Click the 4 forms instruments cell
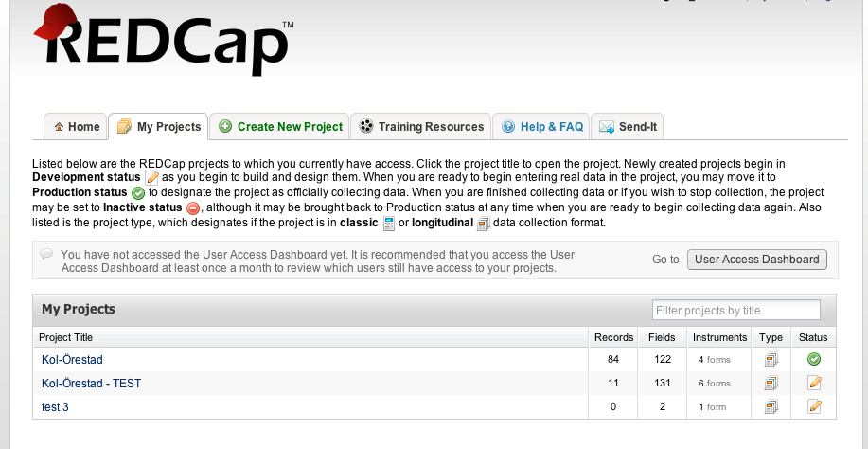This screenshot has height=449, width=868. pos(719,360)
